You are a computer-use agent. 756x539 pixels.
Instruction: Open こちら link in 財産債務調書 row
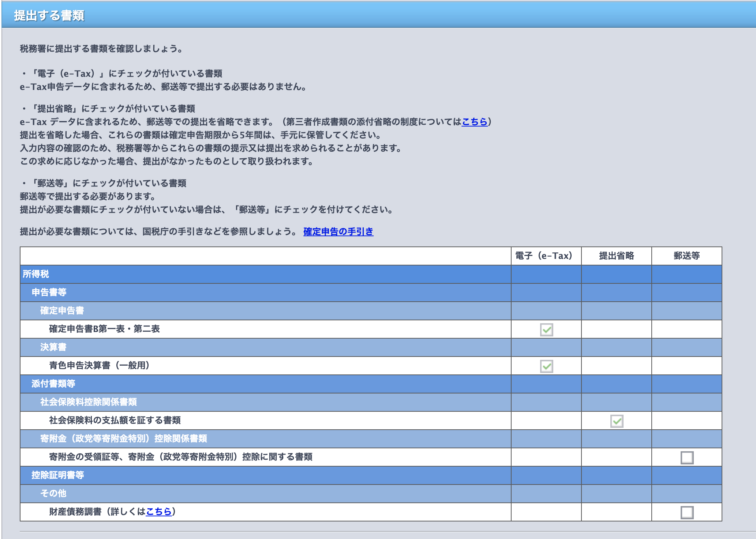(158, 512)
